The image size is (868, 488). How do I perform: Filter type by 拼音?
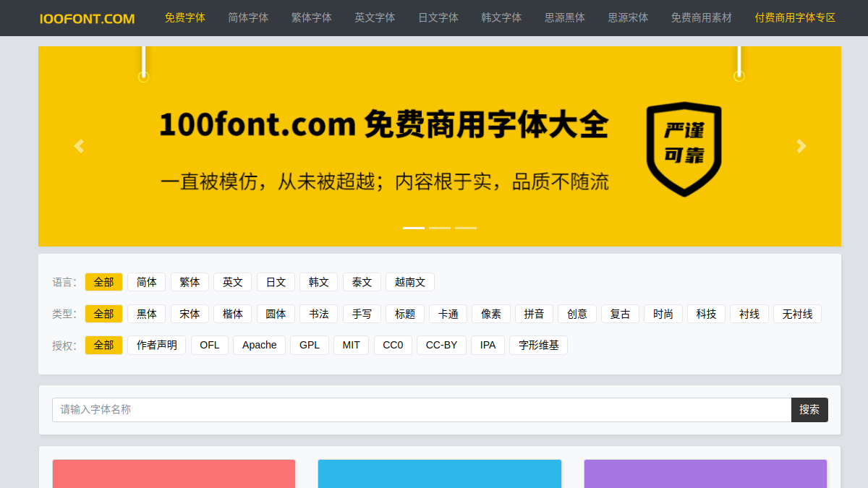tap(534, 314)
